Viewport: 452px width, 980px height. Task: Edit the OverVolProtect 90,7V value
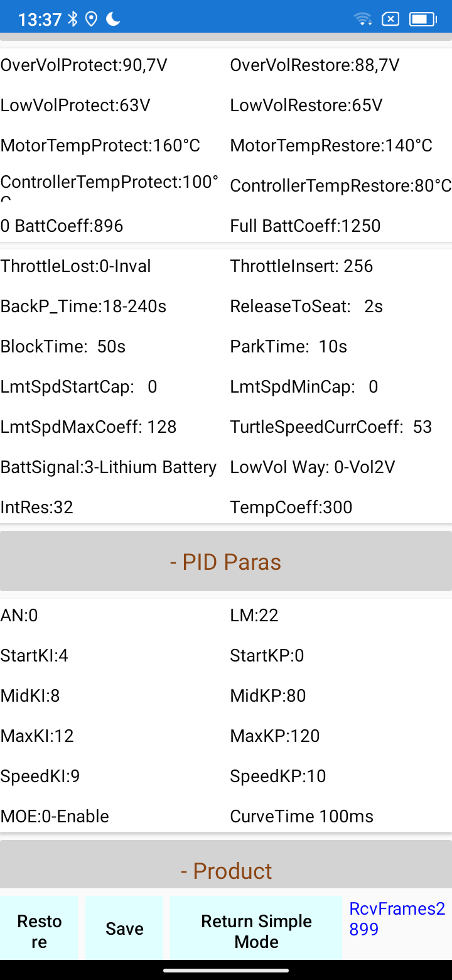84,65
